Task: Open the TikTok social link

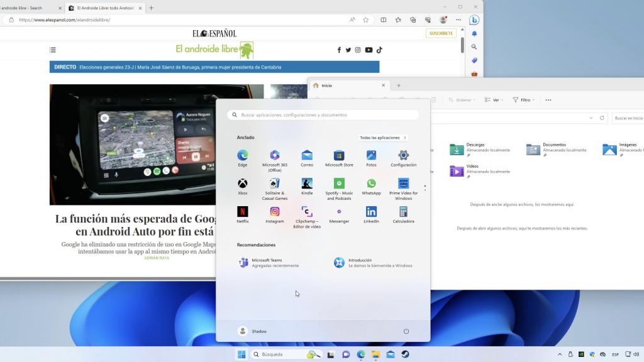Action: [379, 50]
